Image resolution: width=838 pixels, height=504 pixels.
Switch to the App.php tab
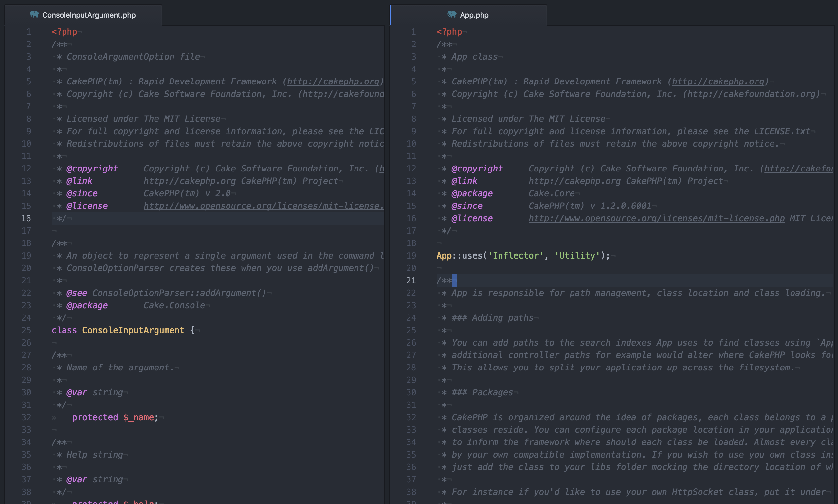[468, 15]
